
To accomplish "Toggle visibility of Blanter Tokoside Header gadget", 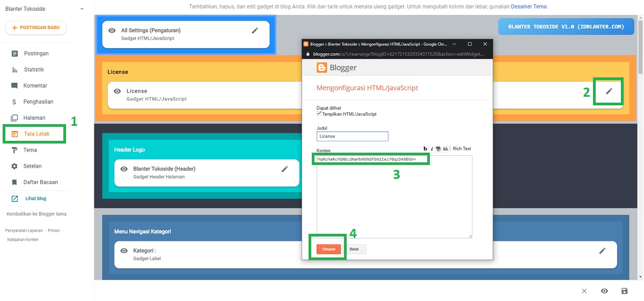I will tap(124, 169).
